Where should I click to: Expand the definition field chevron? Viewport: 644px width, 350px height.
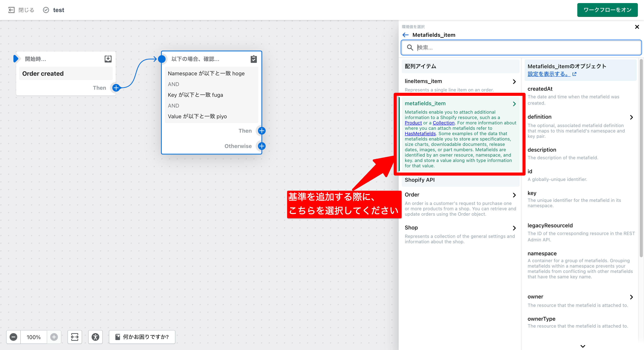631,117
